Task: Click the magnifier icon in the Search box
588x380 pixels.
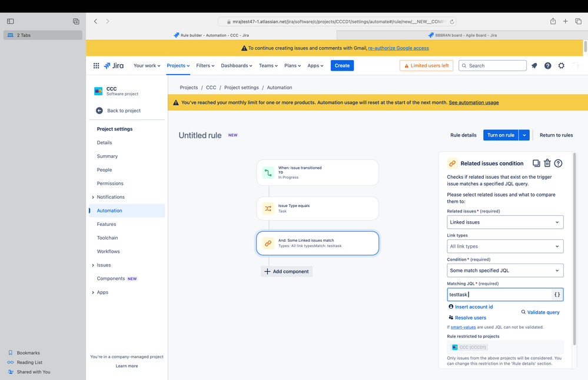Action: [464, 65]
